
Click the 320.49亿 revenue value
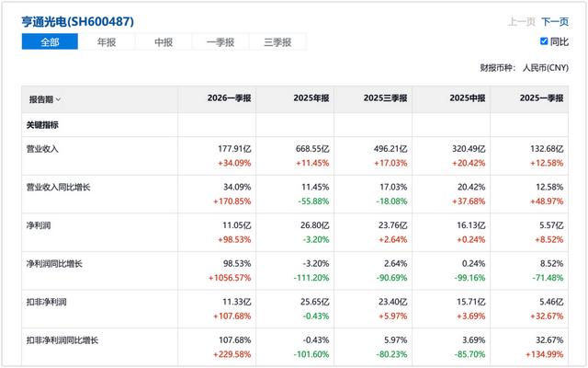pyautogui.click(x=469, y=149)
